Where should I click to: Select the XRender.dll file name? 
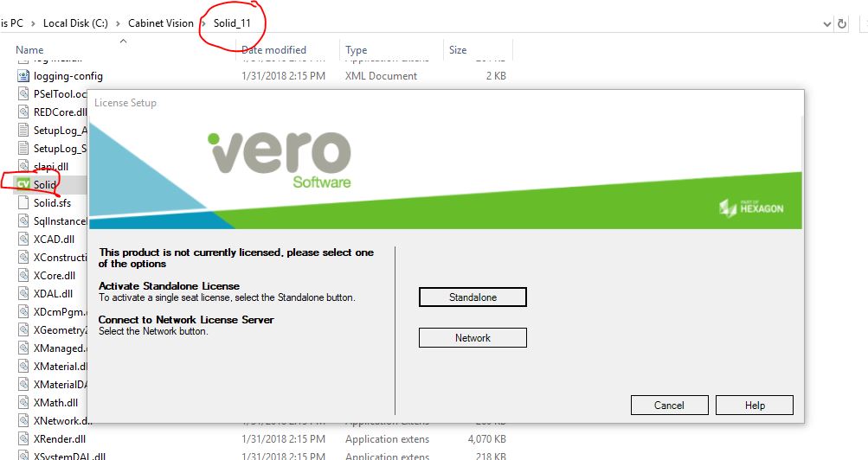tap(59, 439)
